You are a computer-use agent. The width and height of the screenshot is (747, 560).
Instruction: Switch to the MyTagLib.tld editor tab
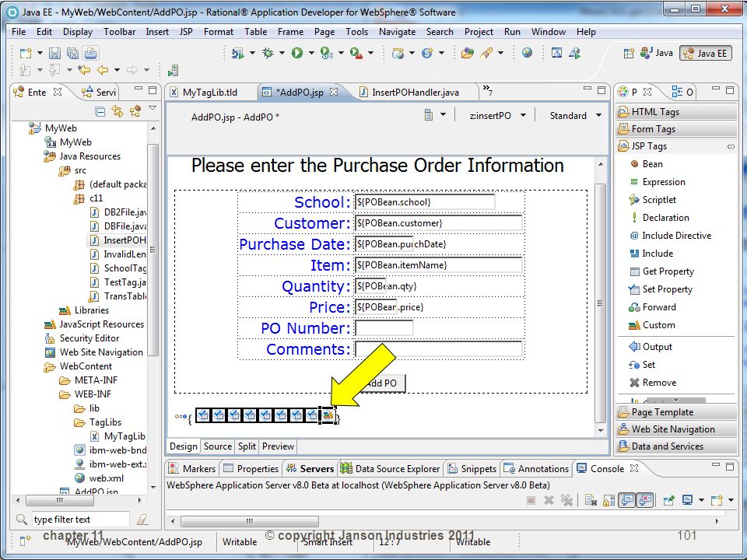coord(209,93)
